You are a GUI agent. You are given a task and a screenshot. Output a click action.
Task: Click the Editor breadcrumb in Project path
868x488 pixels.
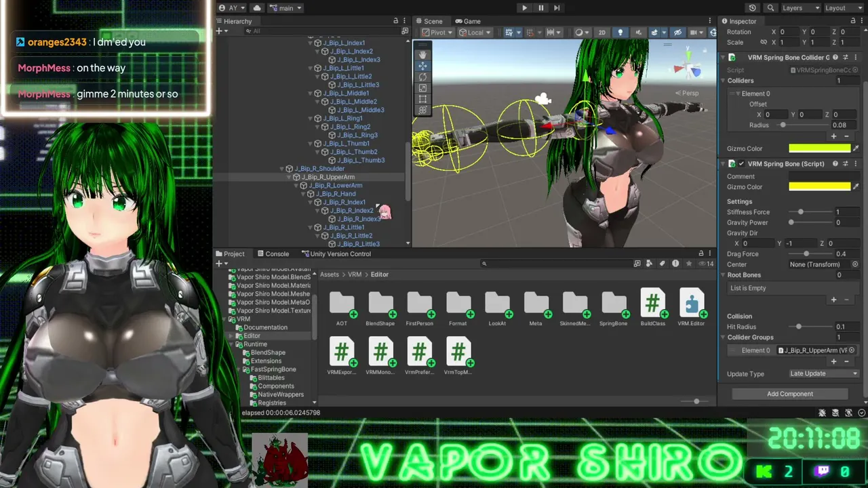click(x=380, y=274)
